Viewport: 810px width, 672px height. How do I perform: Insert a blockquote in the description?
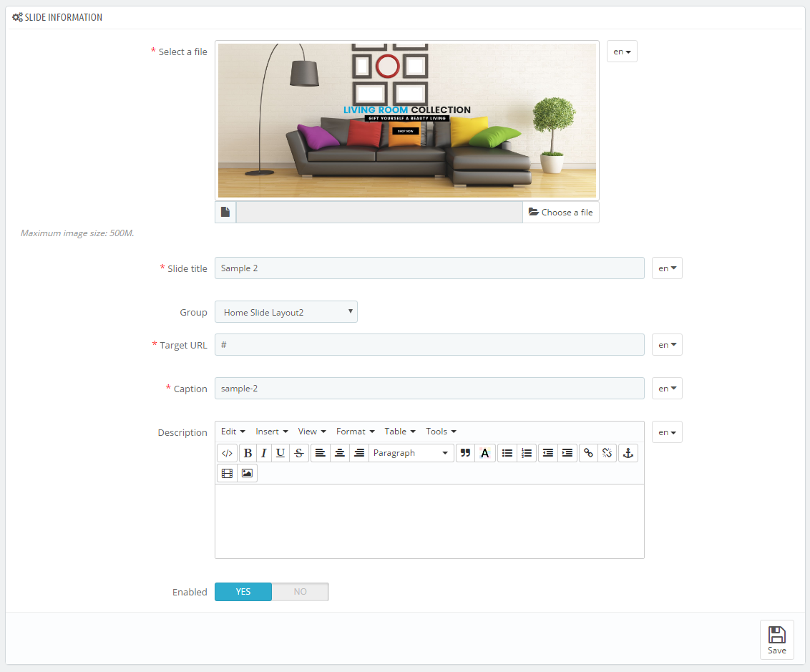pyautogui.click(x=465, y=453)
